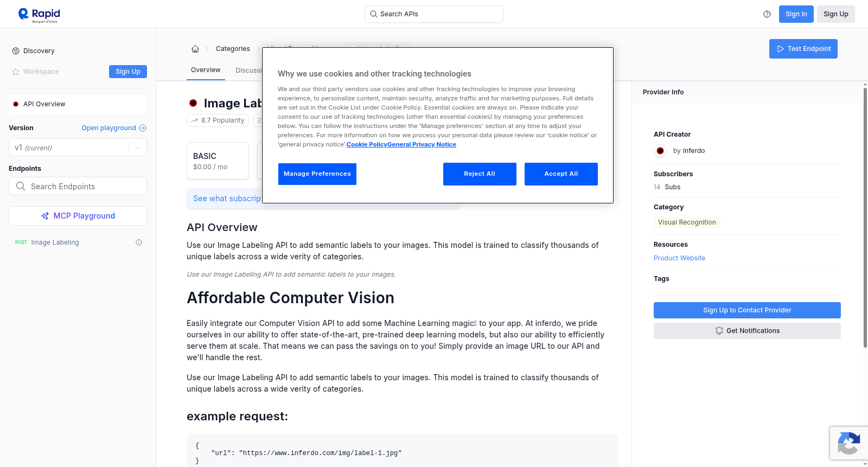Click the Sign In button
The image size is (868, 467).
[x=796, y=14]
